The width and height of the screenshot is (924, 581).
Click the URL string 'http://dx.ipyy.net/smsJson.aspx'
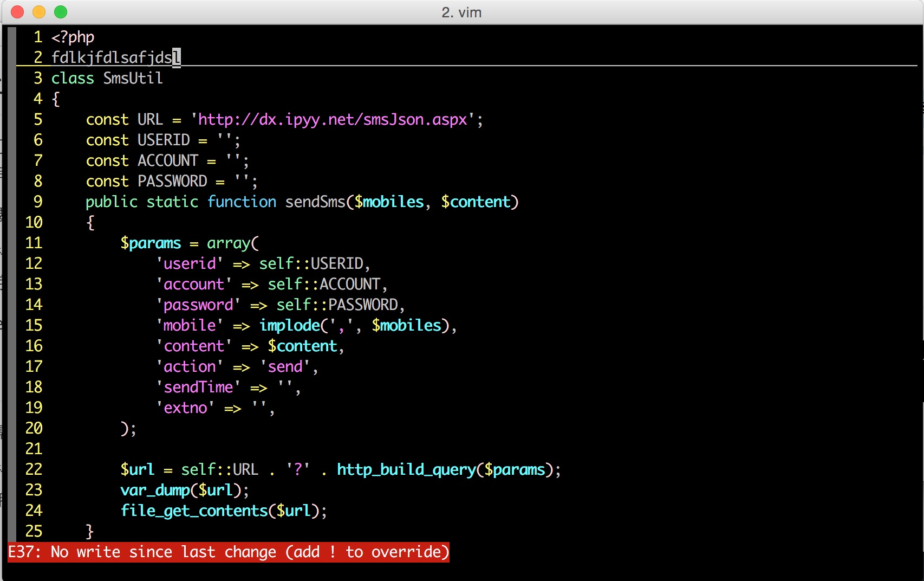click(x=332, y=119)
